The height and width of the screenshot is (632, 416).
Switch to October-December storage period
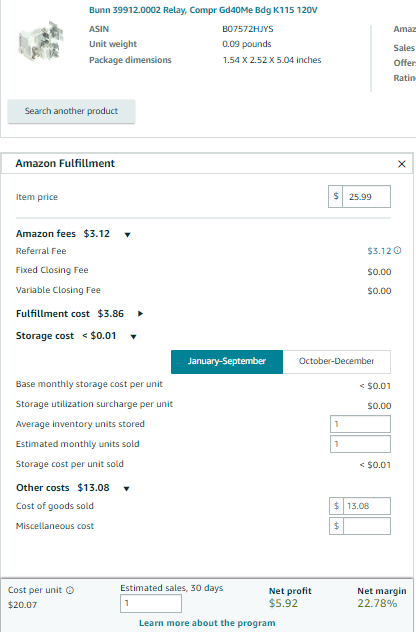337,362
